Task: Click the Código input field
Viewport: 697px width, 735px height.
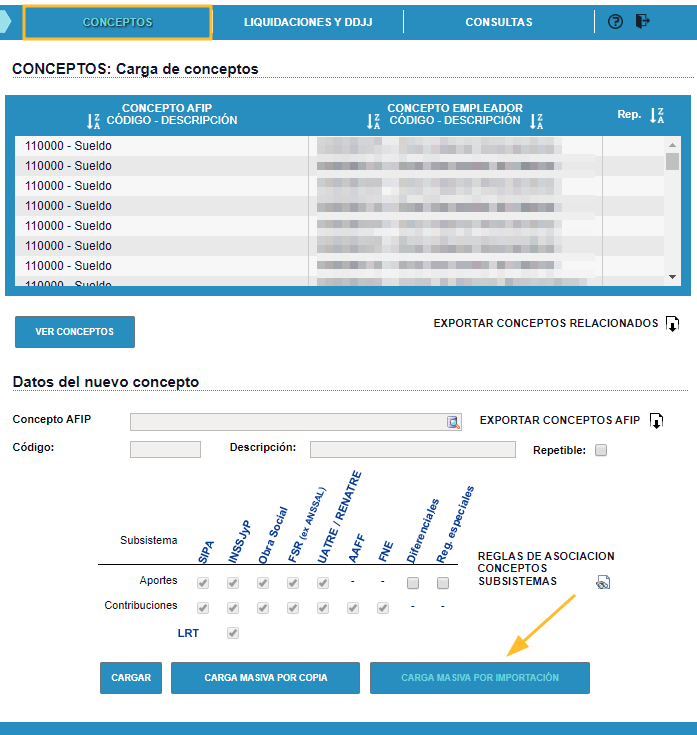Action: point(165,450)
